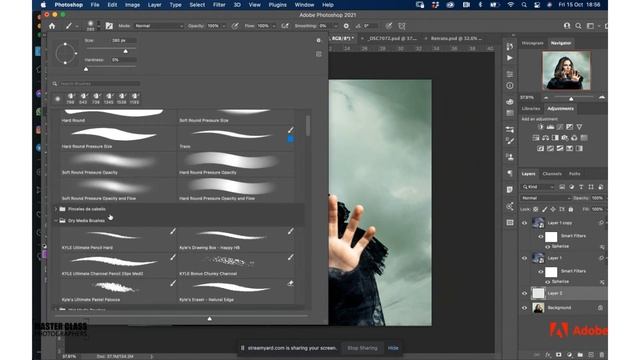This screenshot has width=640, height=360.
Task: Add an Invert adjustment
Action: click(541, 149)
